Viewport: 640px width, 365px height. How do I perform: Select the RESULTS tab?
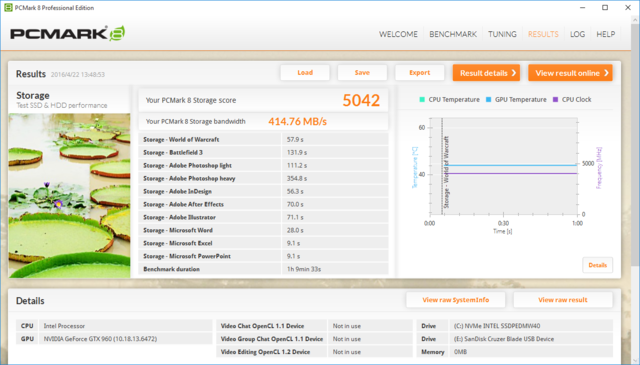pyautogui.click(x=543, y=34)
